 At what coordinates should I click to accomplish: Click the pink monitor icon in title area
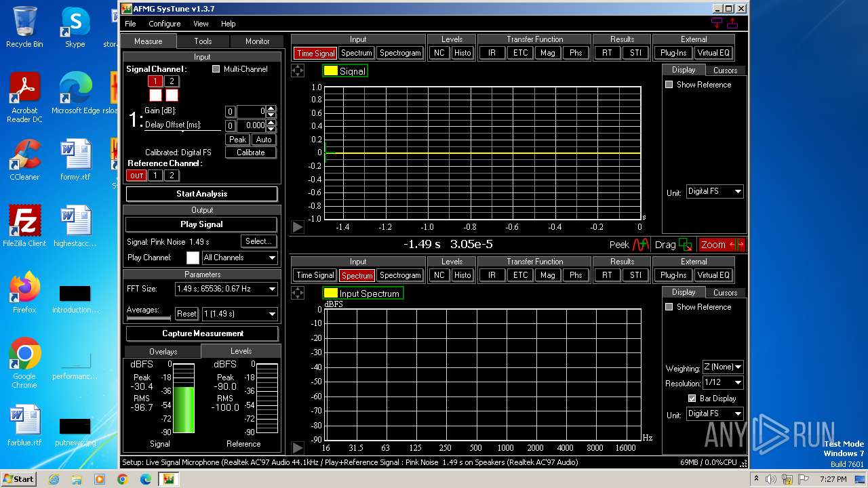tap(717, 22)
